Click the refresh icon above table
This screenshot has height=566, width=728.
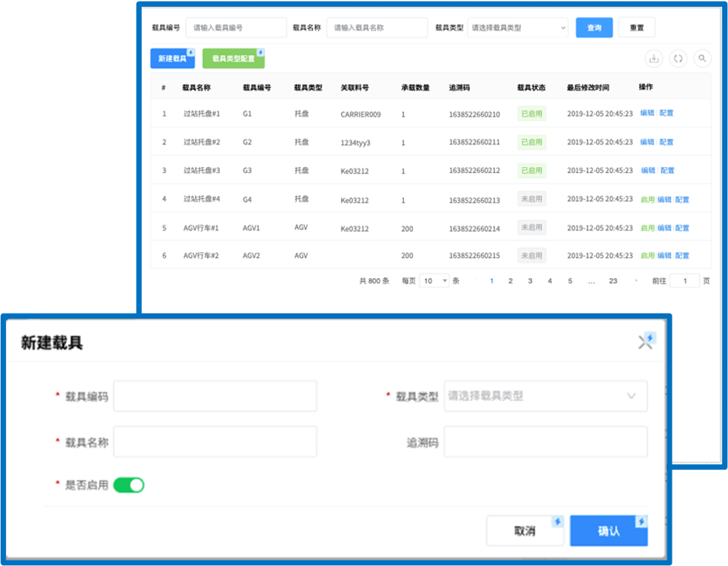[x=678, y=59]
